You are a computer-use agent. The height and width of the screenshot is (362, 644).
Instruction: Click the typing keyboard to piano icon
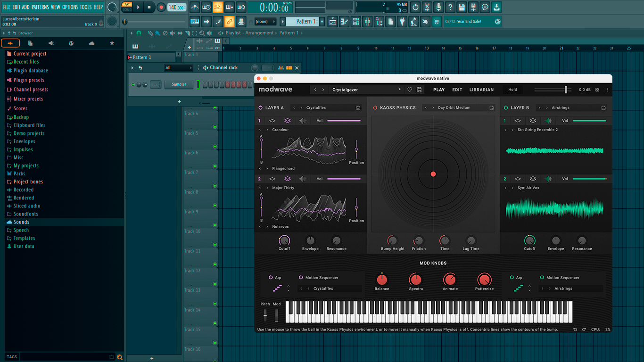tap(195, 22)
